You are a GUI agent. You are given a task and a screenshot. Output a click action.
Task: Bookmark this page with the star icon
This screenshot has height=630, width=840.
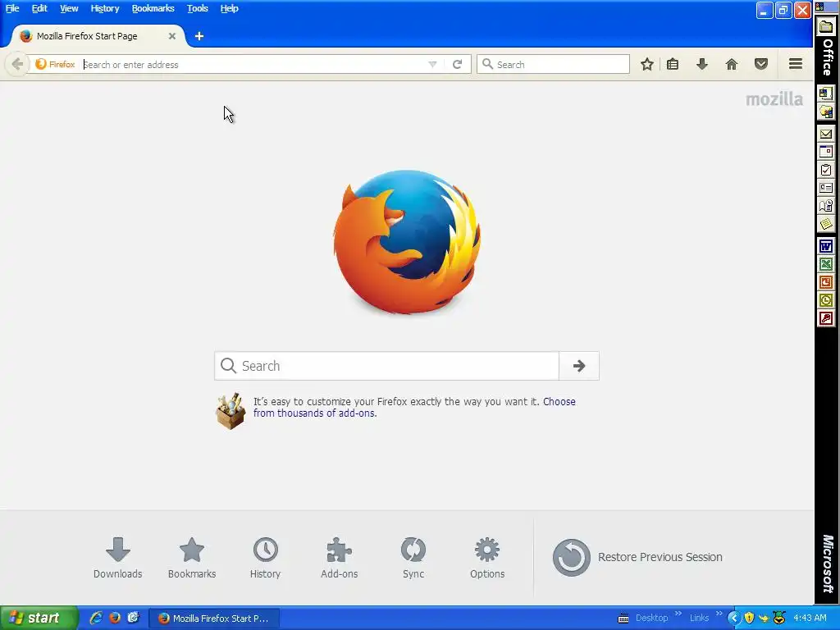(647, 64)
